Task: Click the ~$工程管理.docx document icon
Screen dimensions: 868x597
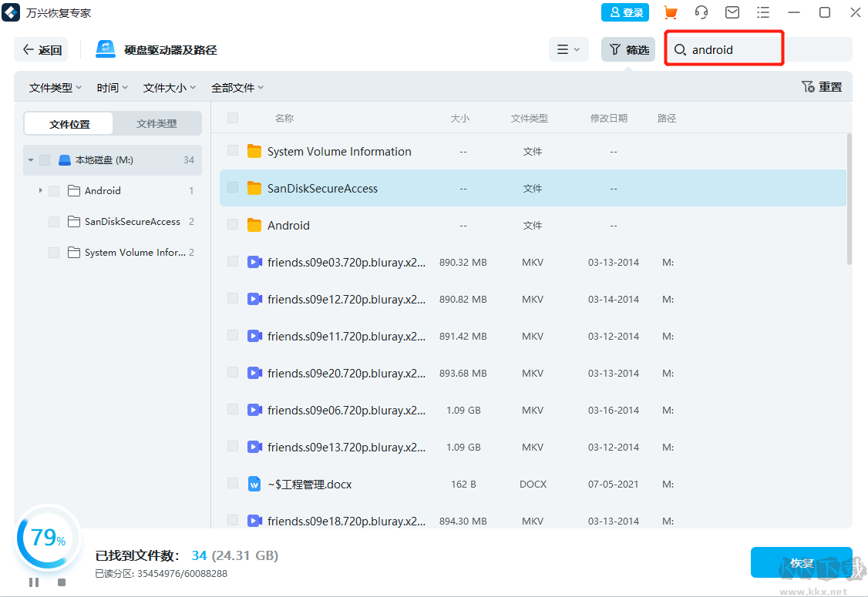Action: (254, 484)
